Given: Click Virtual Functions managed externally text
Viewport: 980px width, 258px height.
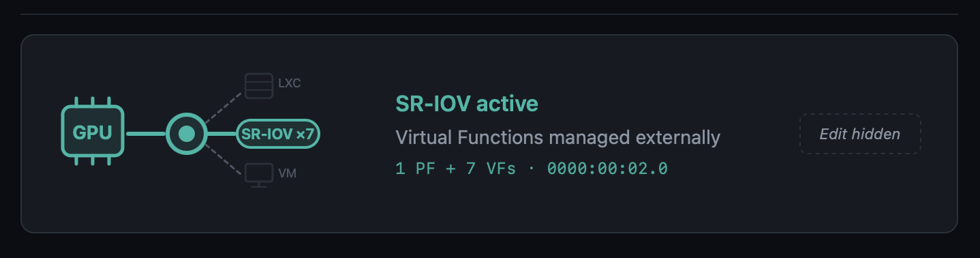Looking at the screenshot, I should pyautogui.click(x=557, y=138).
